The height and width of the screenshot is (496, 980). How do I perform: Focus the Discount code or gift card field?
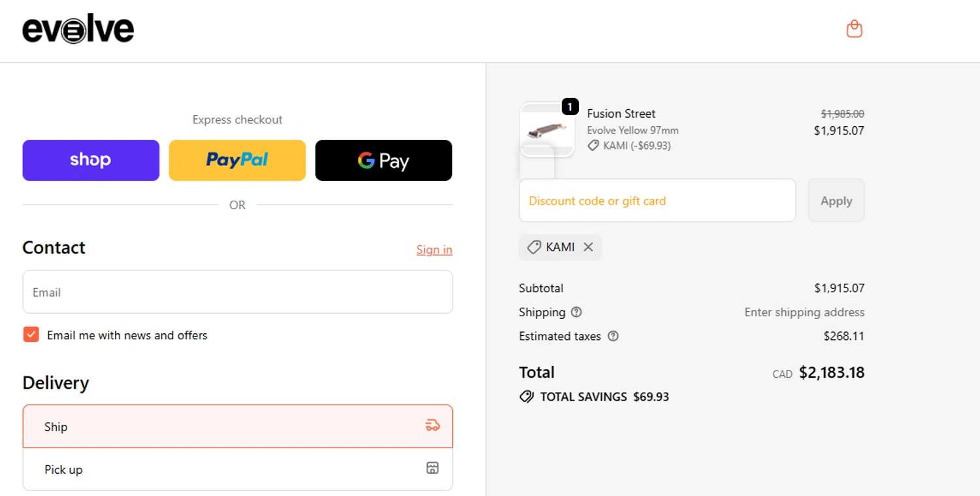(x=657, y=201)
